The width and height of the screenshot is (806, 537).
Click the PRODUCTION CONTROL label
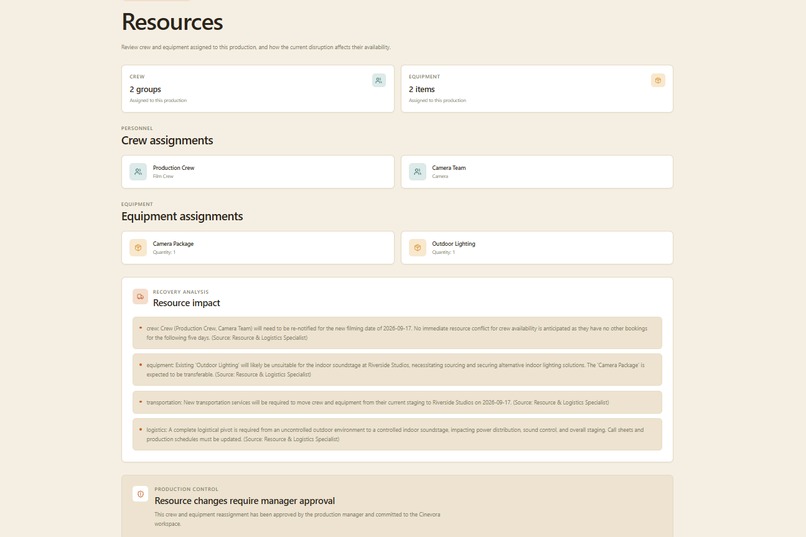(186, 489)
